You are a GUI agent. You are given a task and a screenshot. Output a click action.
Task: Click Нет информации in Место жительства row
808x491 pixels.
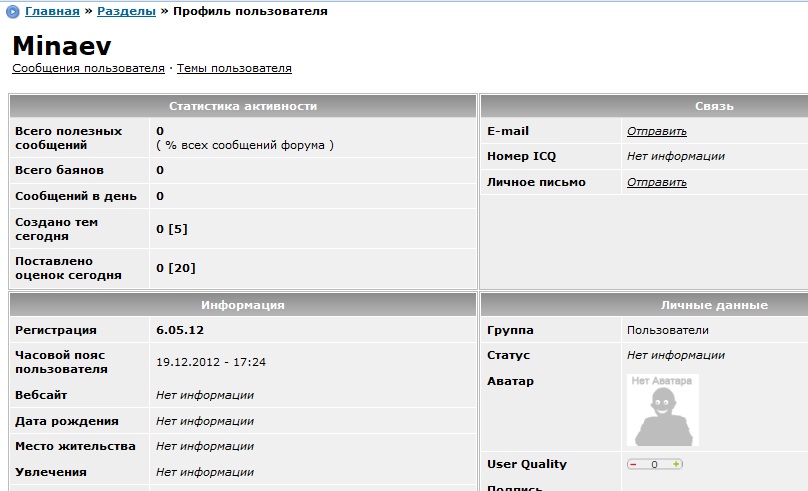pyautogui.click(x=205, y=446)
